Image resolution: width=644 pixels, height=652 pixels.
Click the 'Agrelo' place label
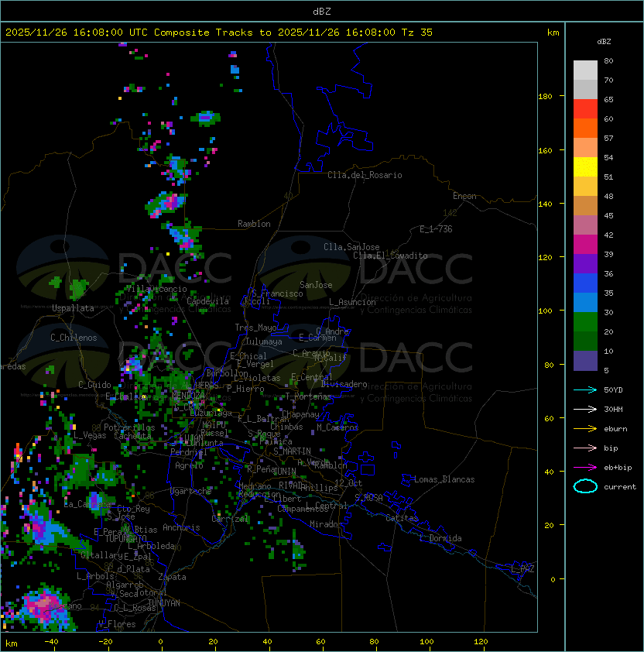(189, 465)
